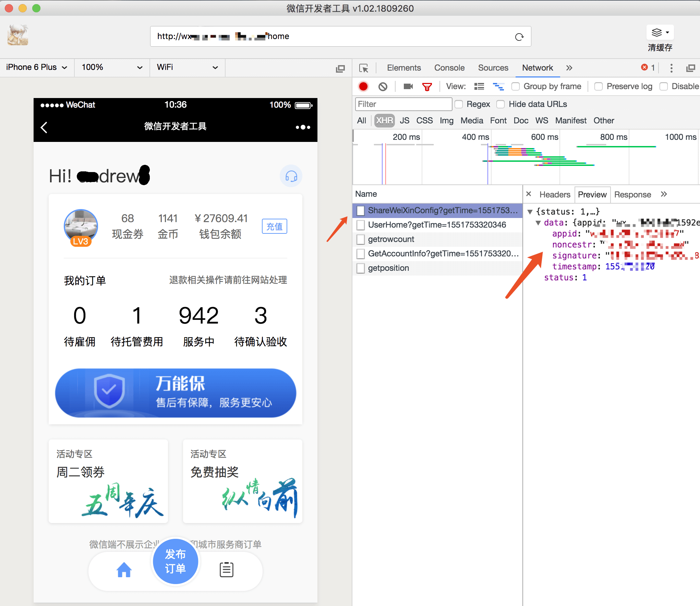Select the getposition request row
The width and height of the screenshot is (700, 606).
(437, 268)
